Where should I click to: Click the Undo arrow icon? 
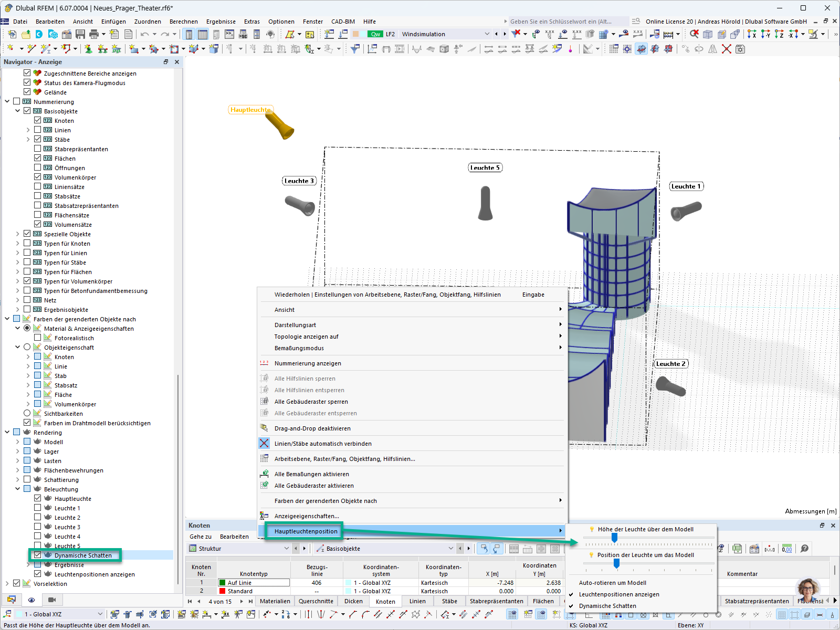[144, 34]
